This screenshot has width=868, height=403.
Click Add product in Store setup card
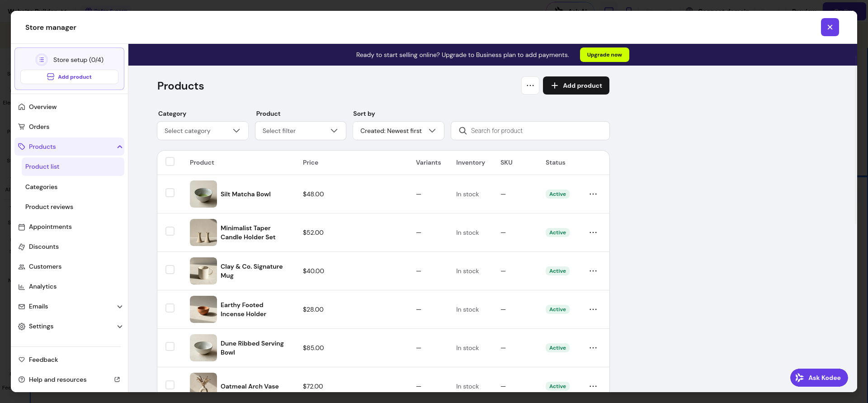[x=69, y=77]
